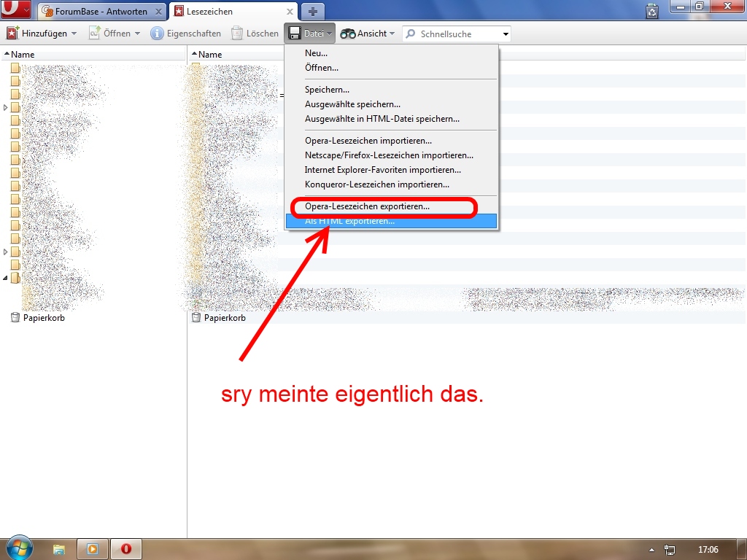Open network status tray icon

pyautogui.click(x=670, y=550)
